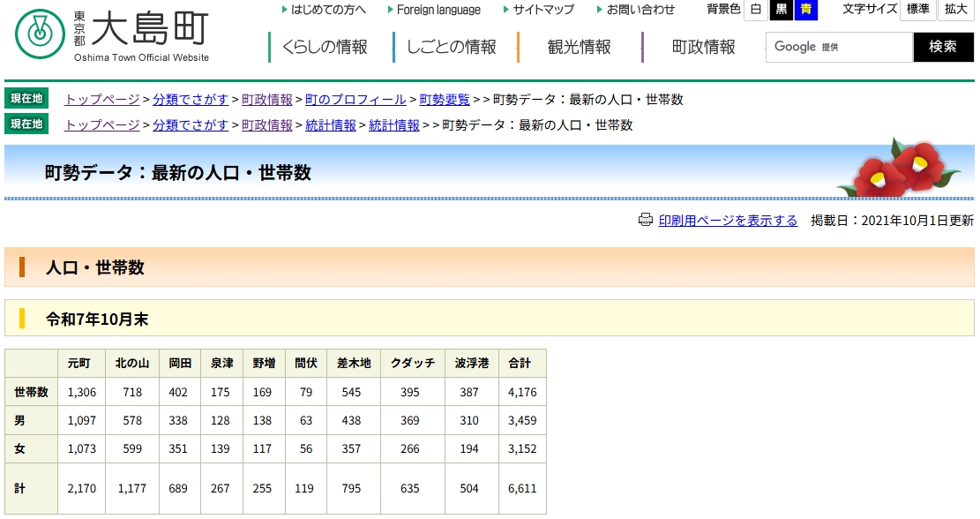Enlarge text with 拡大 button
980x519 pixels.
(x=956, y=10)
